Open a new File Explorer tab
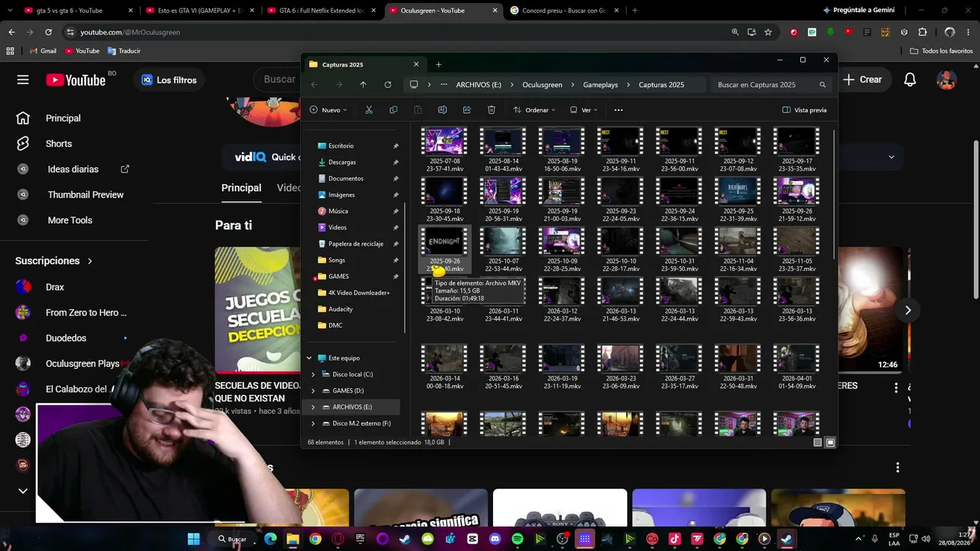This screenshot has width=980, height=551. [x=439, y=64]
